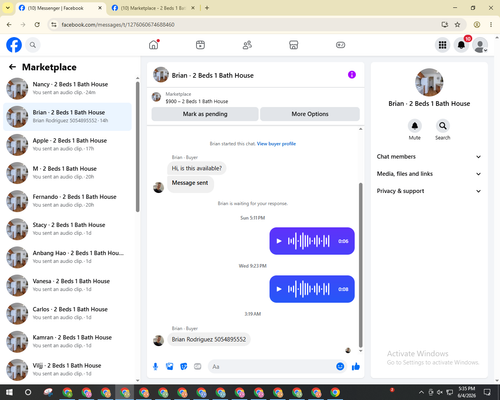
Task: Open the Gaming icon in top navigation
Action: (x=340, y=45)
